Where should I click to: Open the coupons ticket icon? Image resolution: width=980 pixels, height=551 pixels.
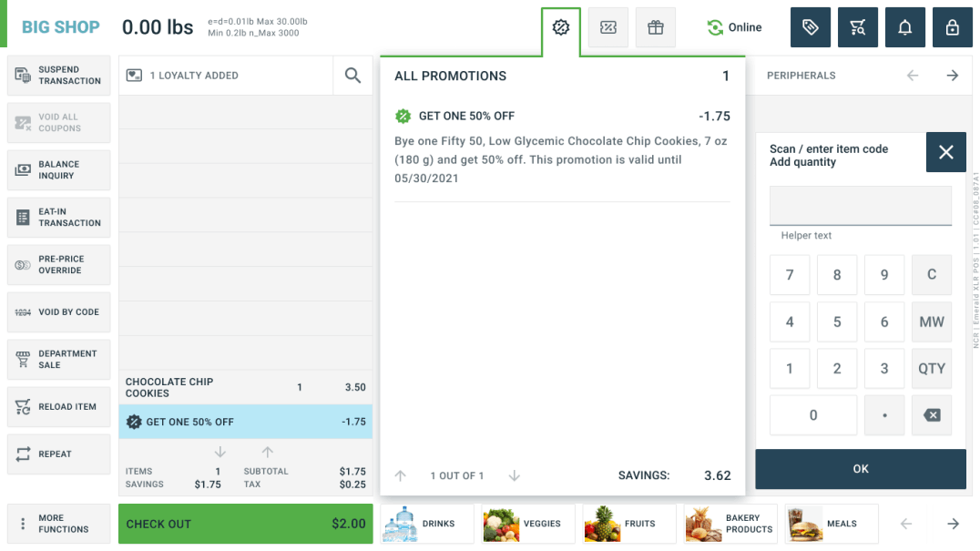(608, 27)
